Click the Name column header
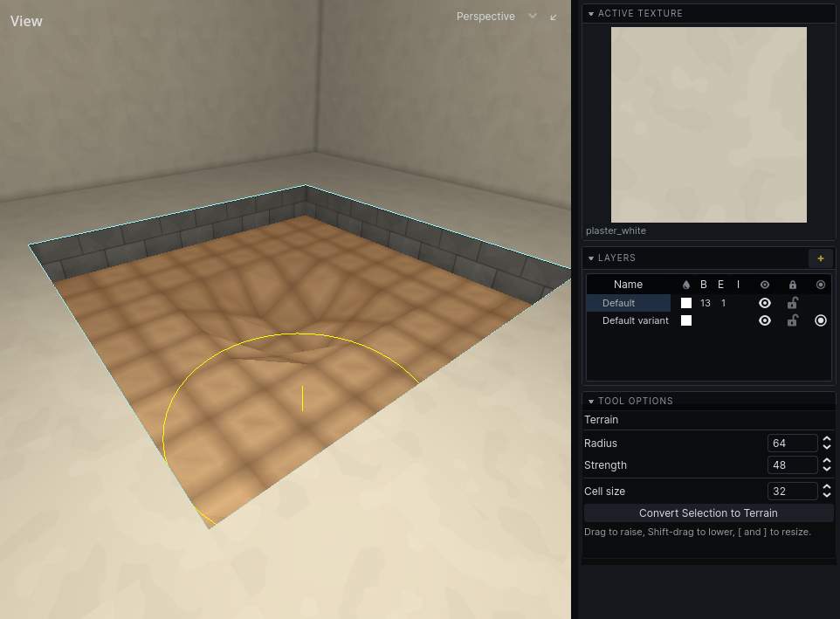Viewport: 840px width, 619px height. point(628,285)
